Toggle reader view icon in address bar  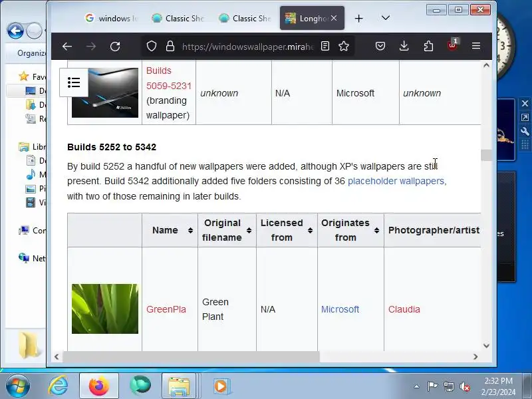pos(325,46)
